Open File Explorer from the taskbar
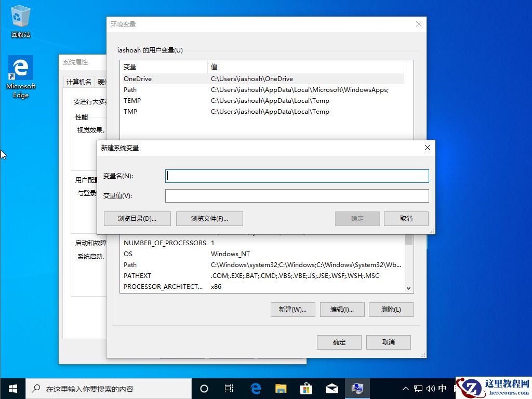The height and width of the screenshot is (399, 532). 281,388
